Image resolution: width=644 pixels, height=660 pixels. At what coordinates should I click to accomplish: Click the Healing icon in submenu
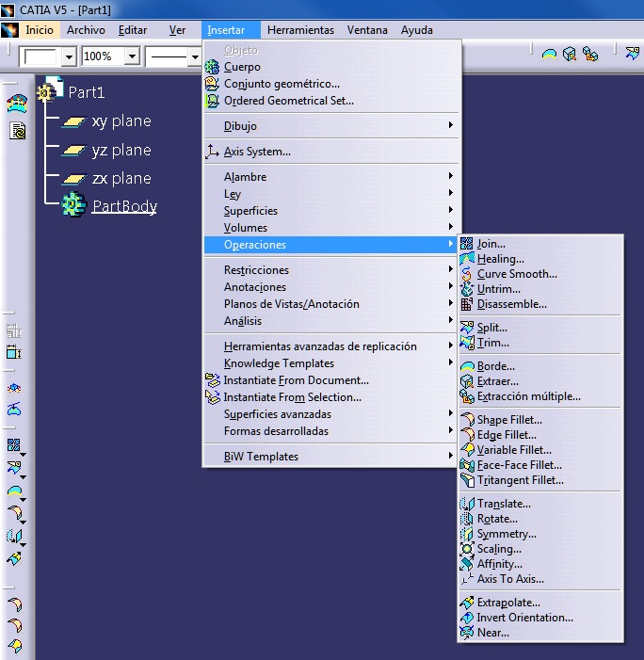466,259
